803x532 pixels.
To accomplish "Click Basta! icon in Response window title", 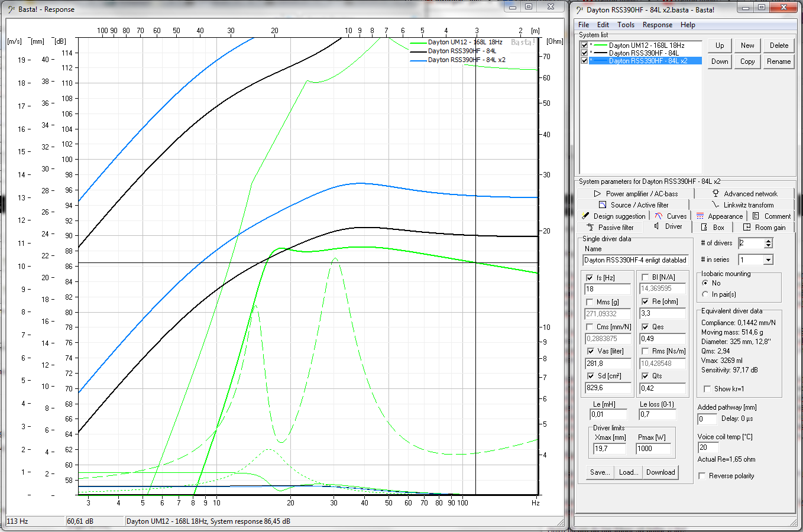I will tap(12, 9).
